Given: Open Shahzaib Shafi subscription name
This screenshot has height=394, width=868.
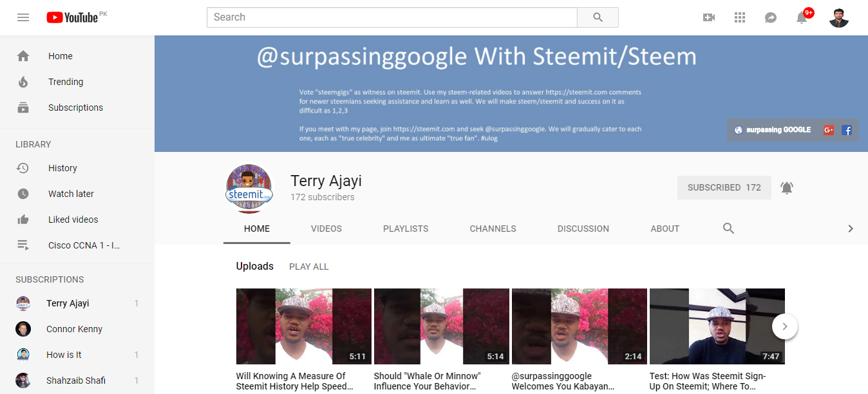Looking at the screenshot, I should (76, 380).
